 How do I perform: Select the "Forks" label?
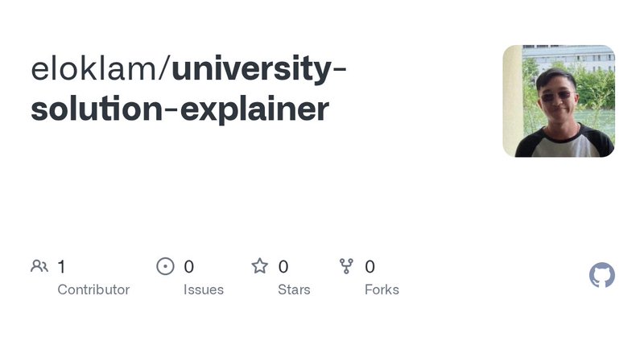(382, 290)
